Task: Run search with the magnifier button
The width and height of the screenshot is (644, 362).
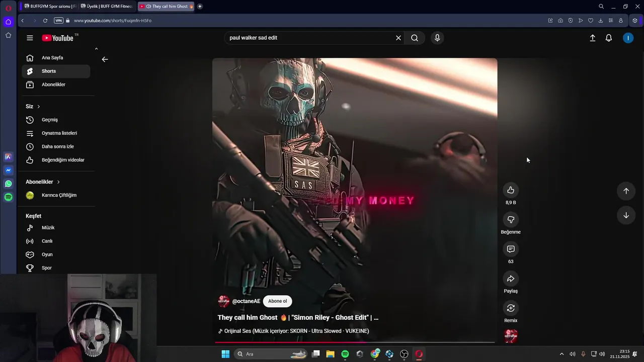Action: 415,38
